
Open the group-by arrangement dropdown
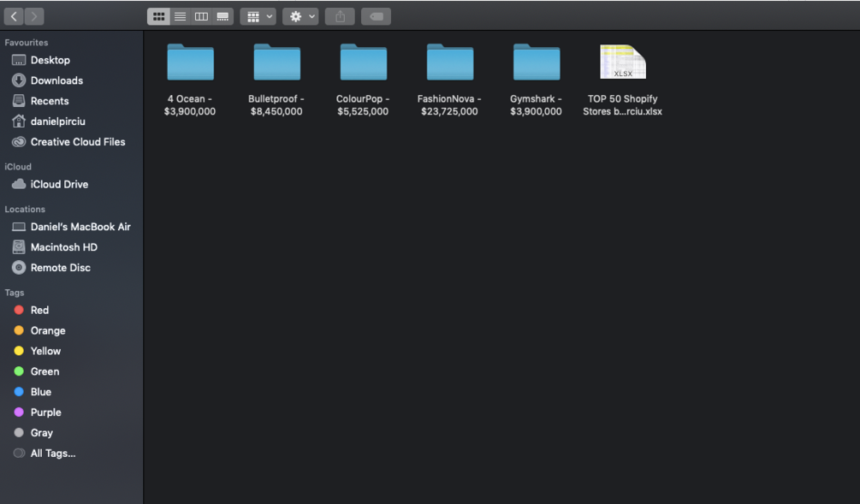pyautogui.click(x=258, y=16)
